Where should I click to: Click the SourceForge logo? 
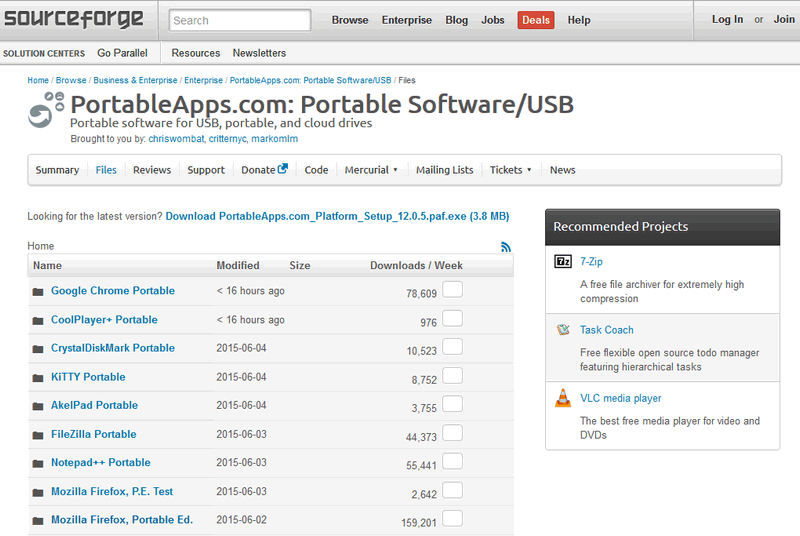[74, 19]
